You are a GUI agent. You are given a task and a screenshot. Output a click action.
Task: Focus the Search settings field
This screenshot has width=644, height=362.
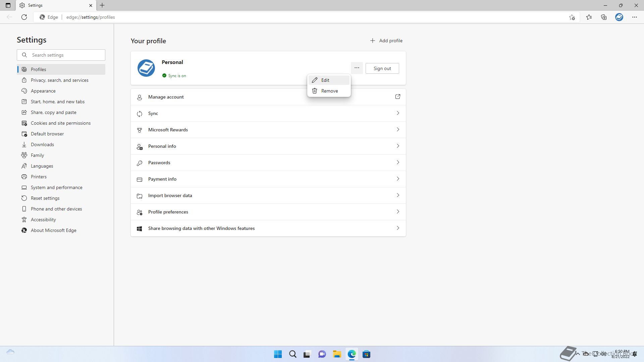tap(61, 55)
